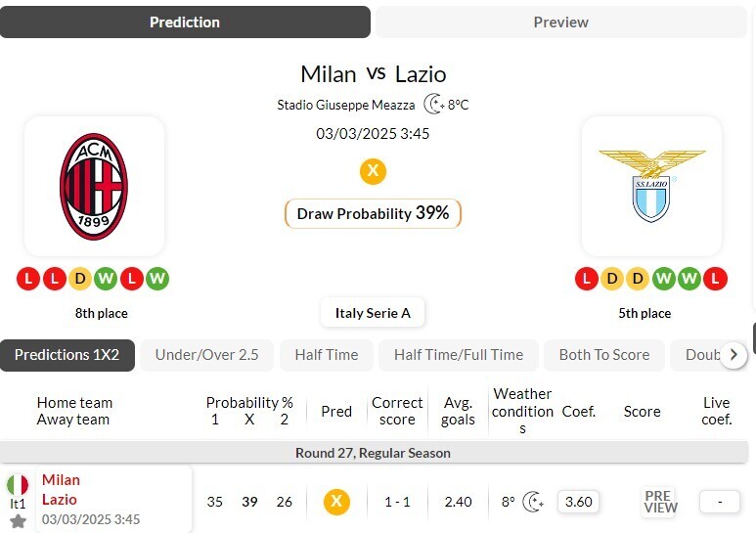756x533 pixels.
Task: Click the AC Milan club logo
Action: (x=94, y=187)
